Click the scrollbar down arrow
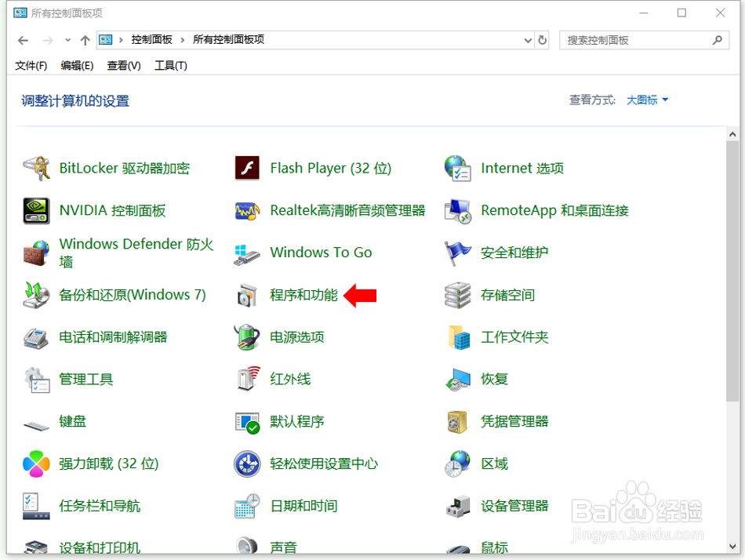Viewport: 745px width, 560px height. pos(732,547)
